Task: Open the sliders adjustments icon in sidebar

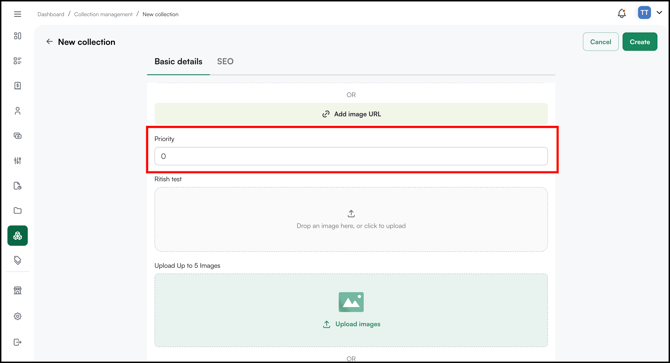Action: pyautogui.click(x=18, y=161)
